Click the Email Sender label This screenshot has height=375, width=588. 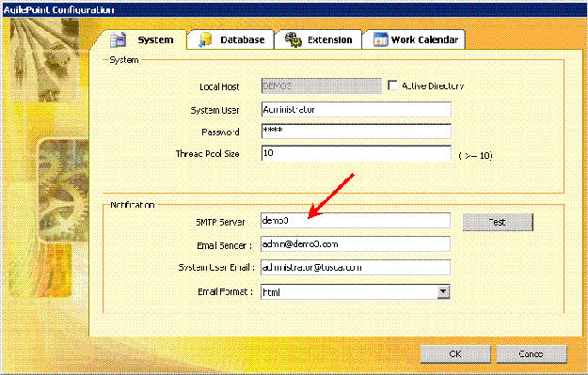(x=224, y=245)
